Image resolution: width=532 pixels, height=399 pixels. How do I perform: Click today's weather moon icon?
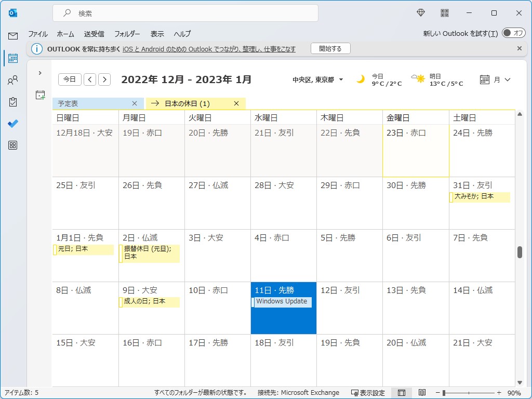tap(361, 79)
